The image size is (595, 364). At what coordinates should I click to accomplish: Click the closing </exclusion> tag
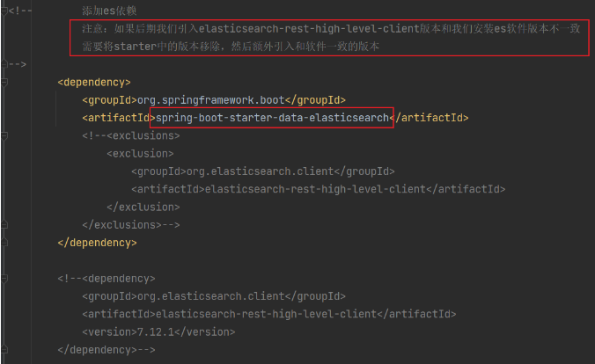[x=143, y=207]
